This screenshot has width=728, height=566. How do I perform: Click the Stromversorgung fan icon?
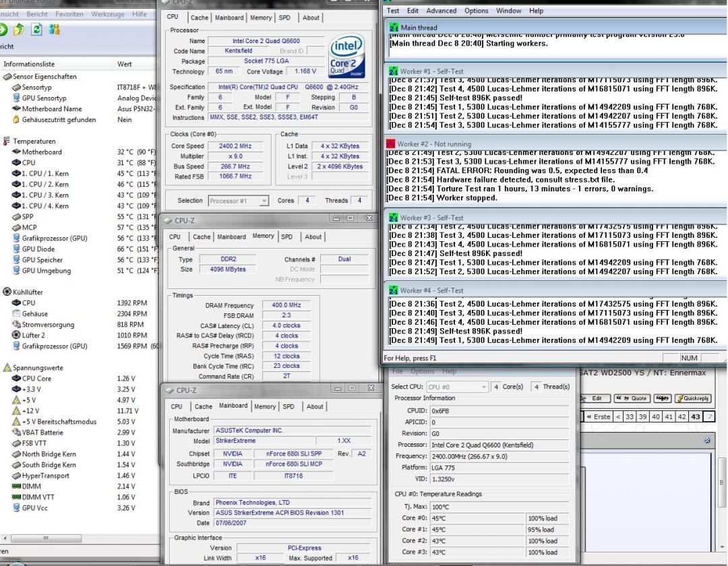(16, 324)
